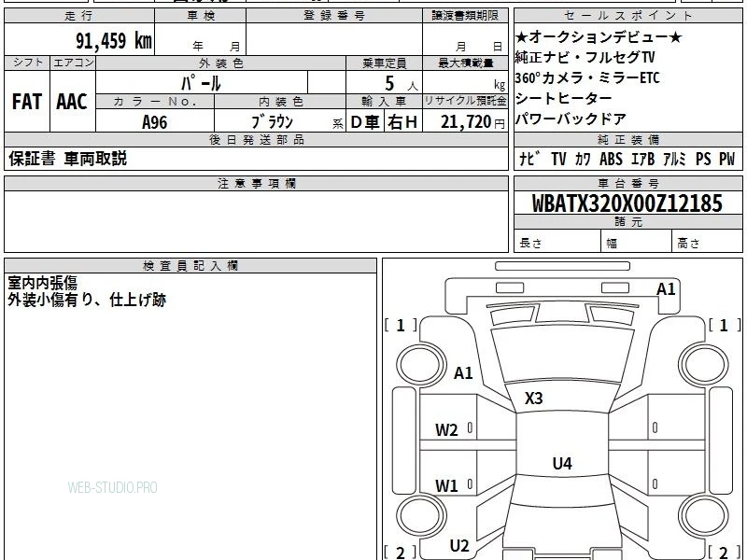Click the D車 import car value
Viewport: 747px width, 560px height.
point(365,122)
